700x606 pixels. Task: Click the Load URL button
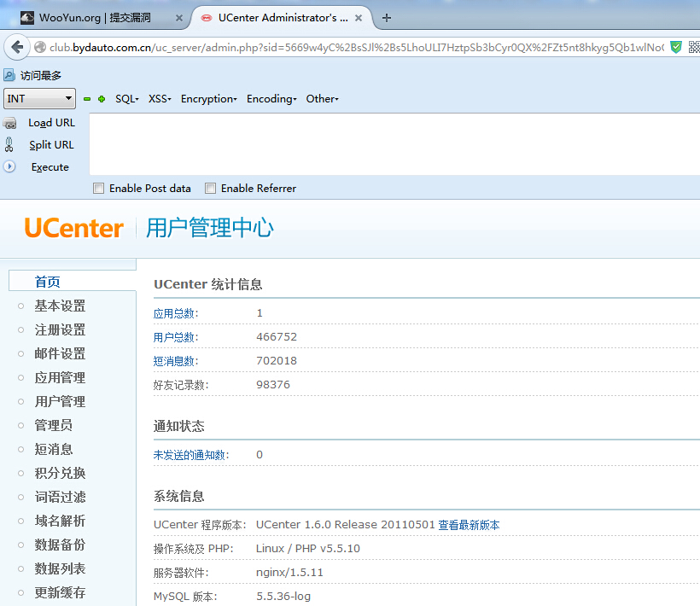[x=51, y=123]
